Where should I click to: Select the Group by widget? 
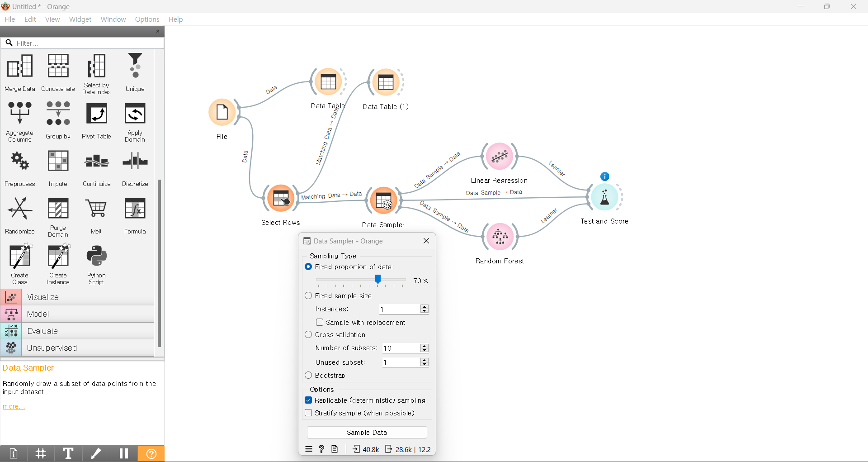pyautogui.click(x=58, y=120)
